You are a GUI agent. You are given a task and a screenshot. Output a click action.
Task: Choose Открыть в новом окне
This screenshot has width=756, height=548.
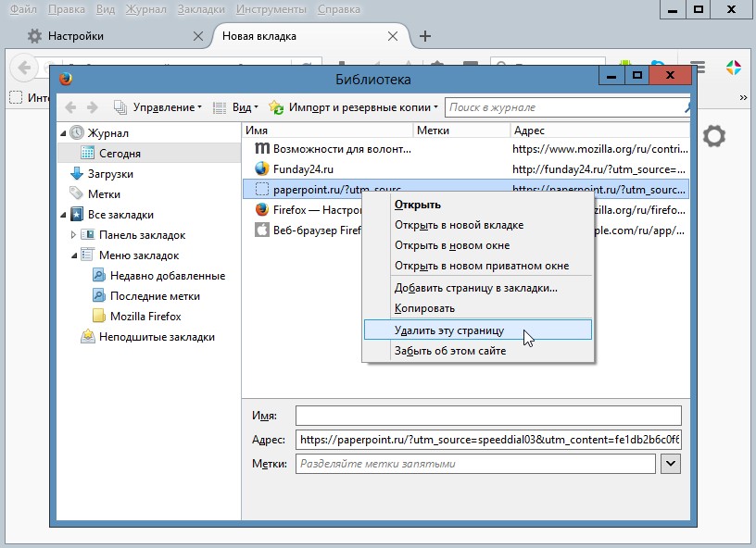478,245
